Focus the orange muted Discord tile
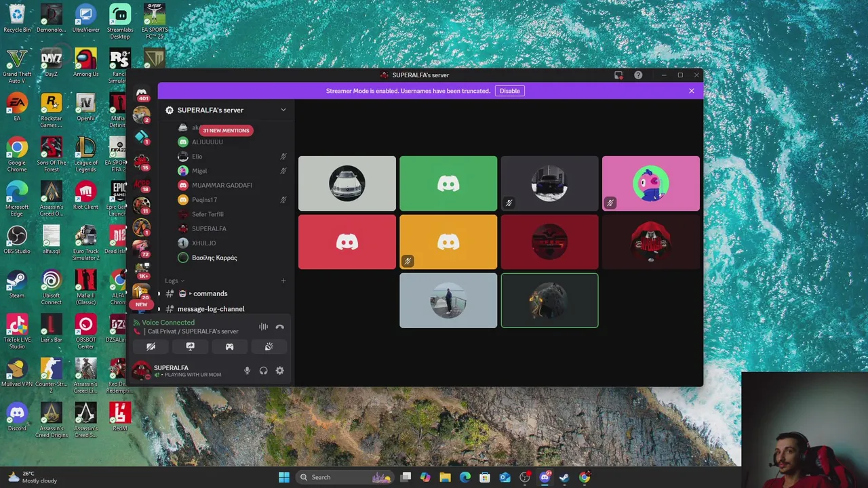The height and width of the screenshot is (488, 868). (x=448, y=242)
